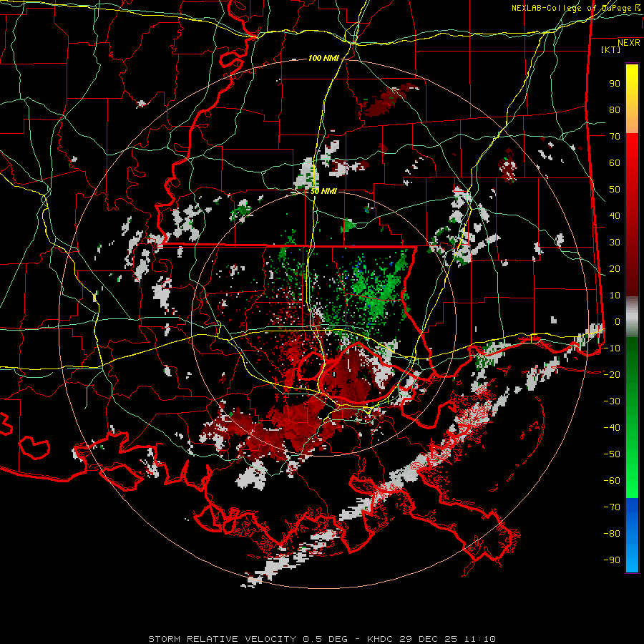
Task: Click the 70 value on the velocity scale
Action: tap(615, 137)
